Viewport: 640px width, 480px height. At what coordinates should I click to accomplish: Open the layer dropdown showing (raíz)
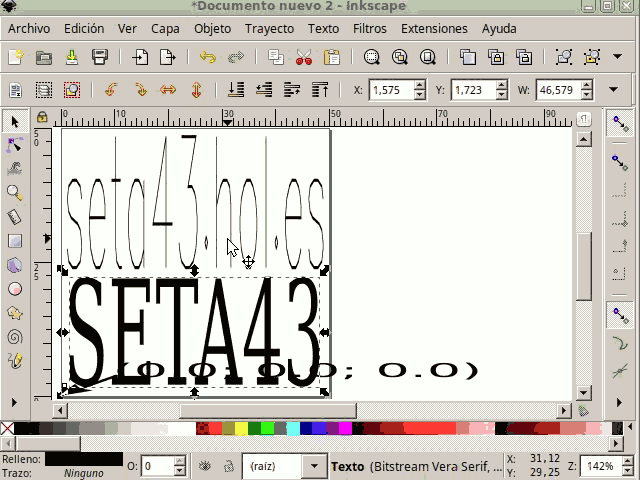click(285, 466)
